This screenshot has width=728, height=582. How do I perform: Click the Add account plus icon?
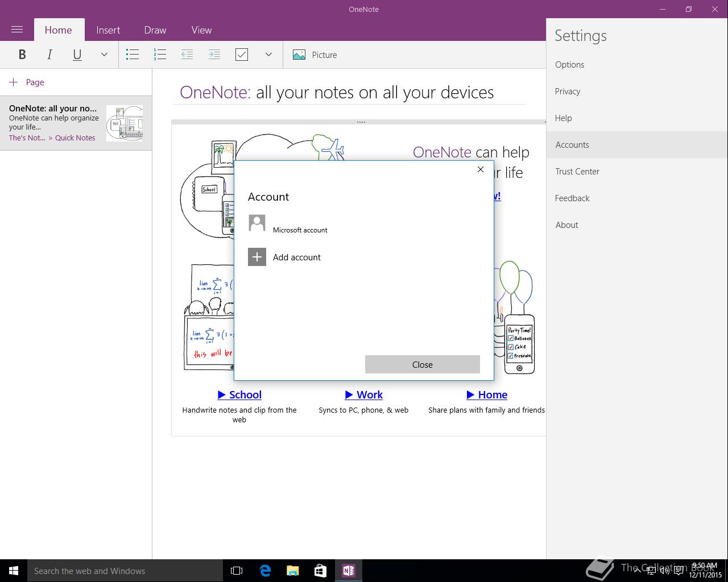point(257,257)
